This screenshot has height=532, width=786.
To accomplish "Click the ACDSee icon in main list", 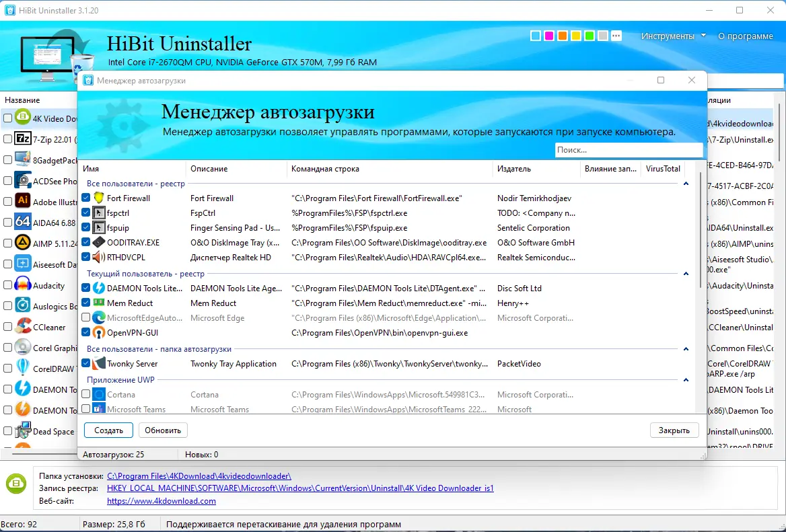I will click(23, 180).
